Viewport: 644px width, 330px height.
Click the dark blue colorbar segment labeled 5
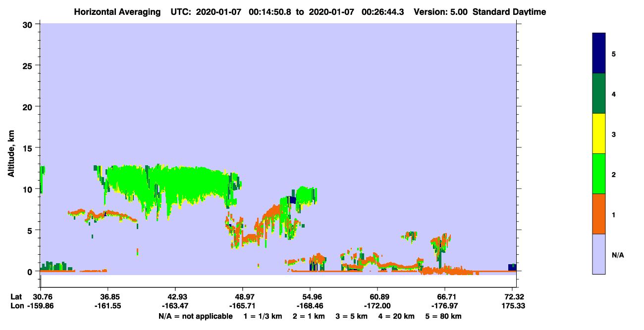click(x=599, y=53)
